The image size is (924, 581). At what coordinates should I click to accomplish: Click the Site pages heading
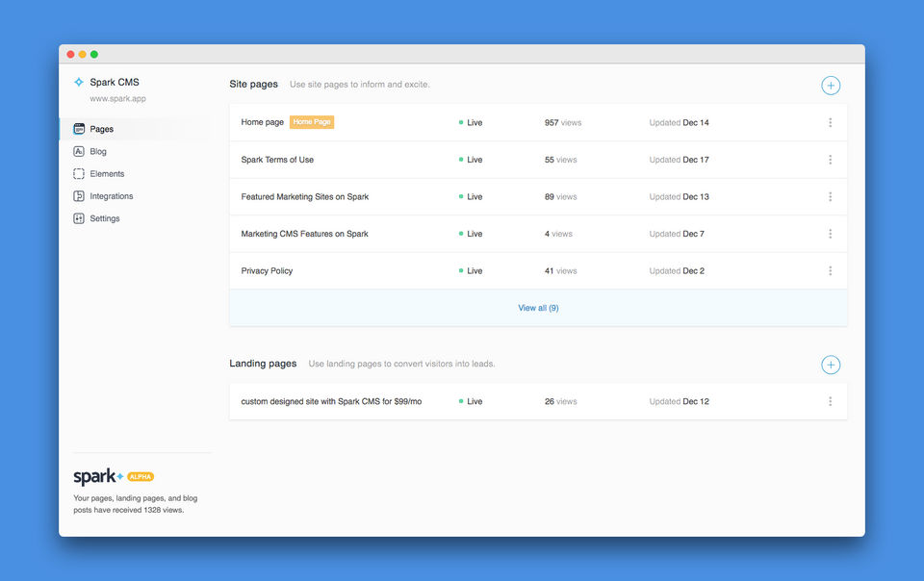pos(253,85)
